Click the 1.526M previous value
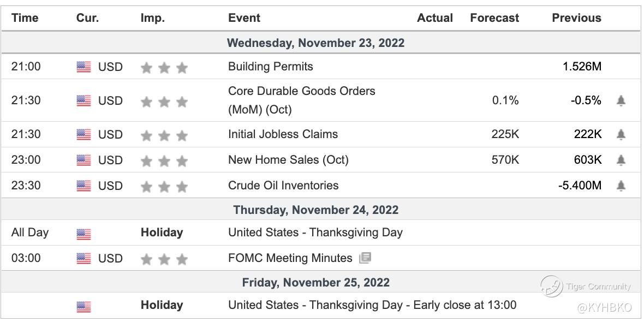The width and height of the screenshot is (644, 322). tap(582, 67)
